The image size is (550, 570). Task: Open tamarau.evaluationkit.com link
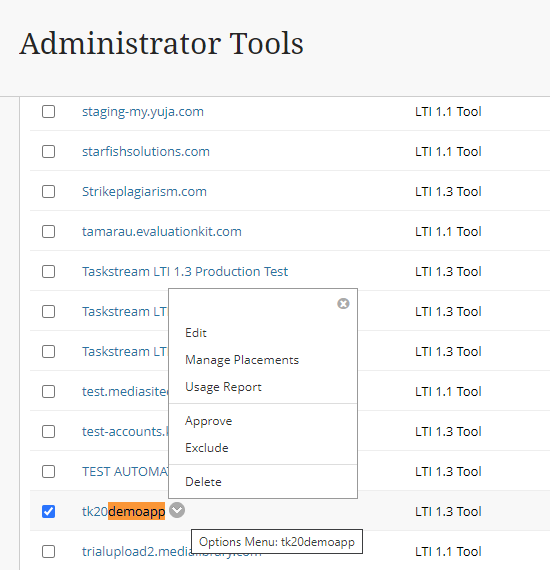point(161,232)
